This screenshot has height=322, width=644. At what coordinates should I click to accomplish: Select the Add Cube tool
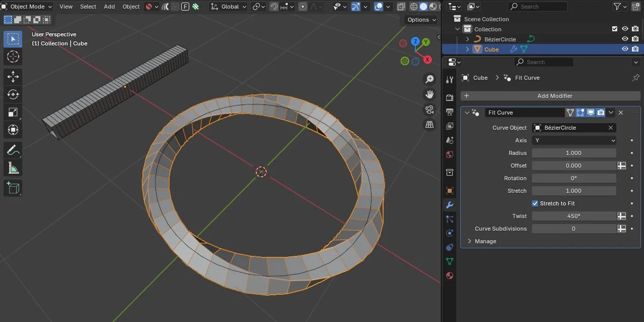[13, 187]
